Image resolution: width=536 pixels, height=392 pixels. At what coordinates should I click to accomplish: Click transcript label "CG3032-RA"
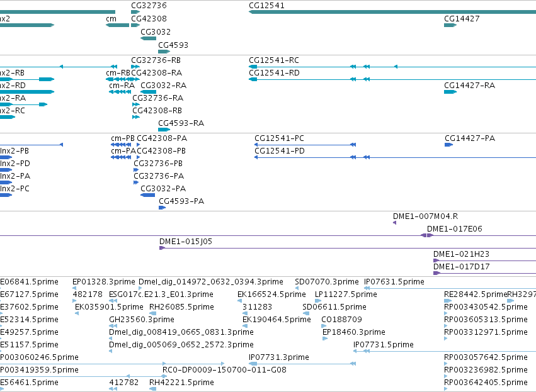[163, 86]
